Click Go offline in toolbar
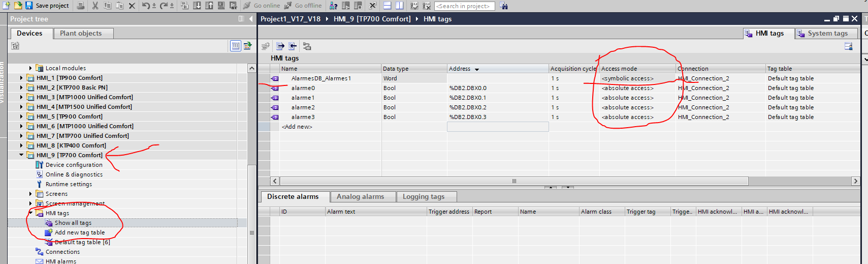This screenshot has height=264, width=868. point(303,6)
